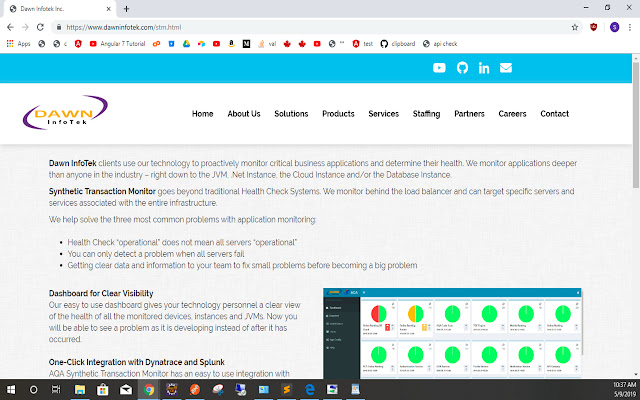The width and height of the screenshot is (640, 400).
Task: Click 'You can only detect a problem' bullet
Action: tap(156, 254)
